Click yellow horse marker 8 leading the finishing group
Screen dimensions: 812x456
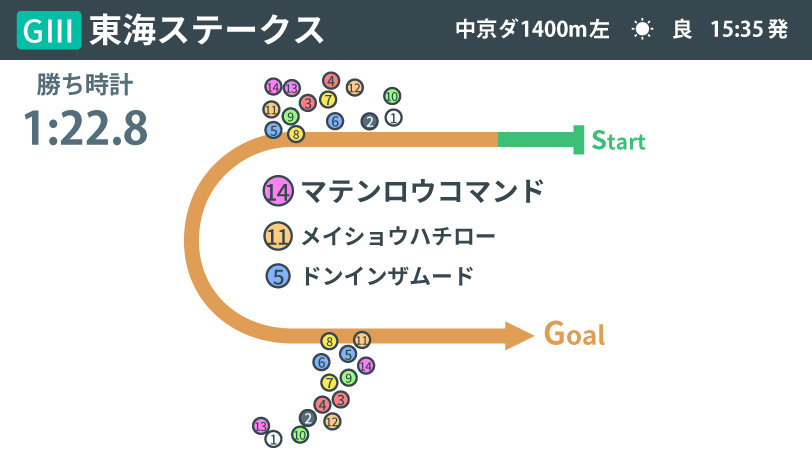[x=329, y=342]
